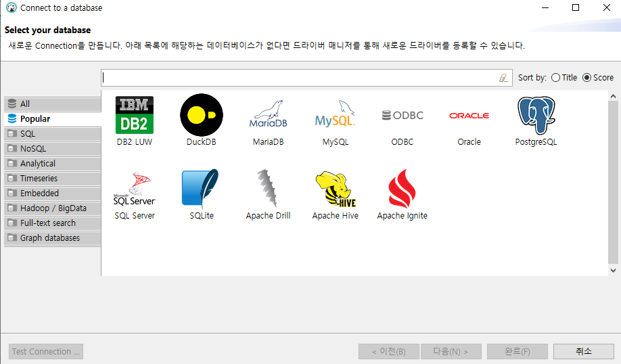The width and height of the screenshot is (621, 364).
Task: Open the Hadoop / BigData category
Action: click(53, 208)
